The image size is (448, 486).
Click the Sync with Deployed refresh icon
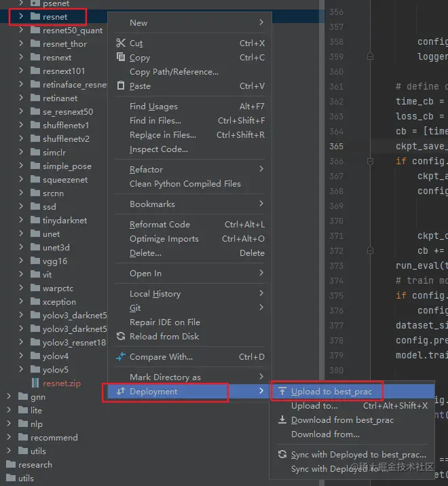click(282, 454)
